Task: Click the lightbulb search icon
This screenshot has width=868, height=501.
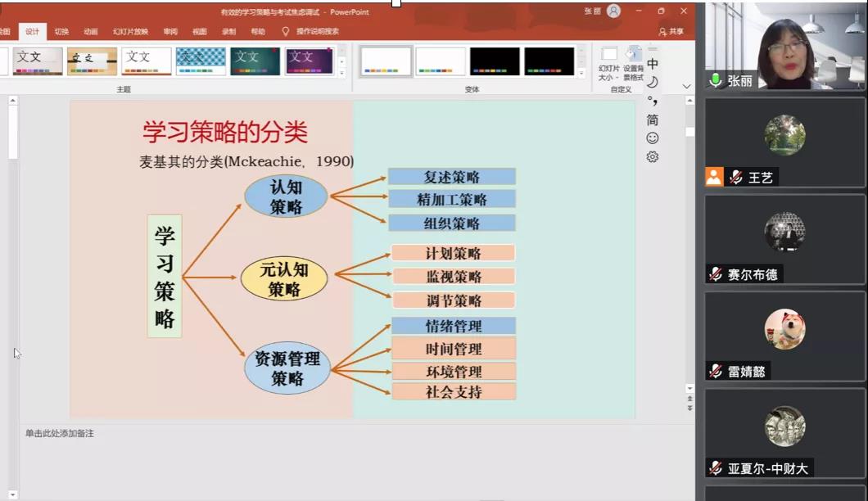Action: coord(286,32)
